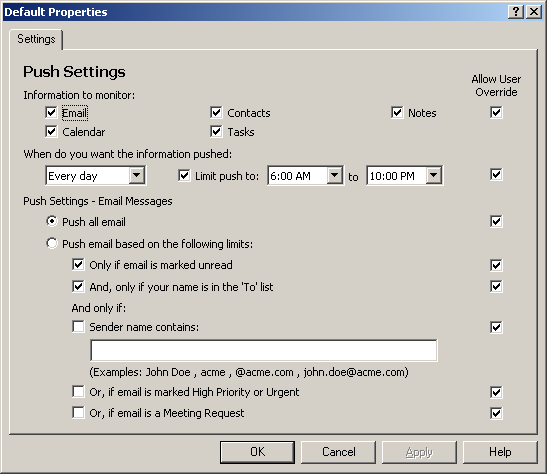Click the sender examples hint text
This screenshot has width=547, height=474.
pyautogui.click(x=249, y=372)
